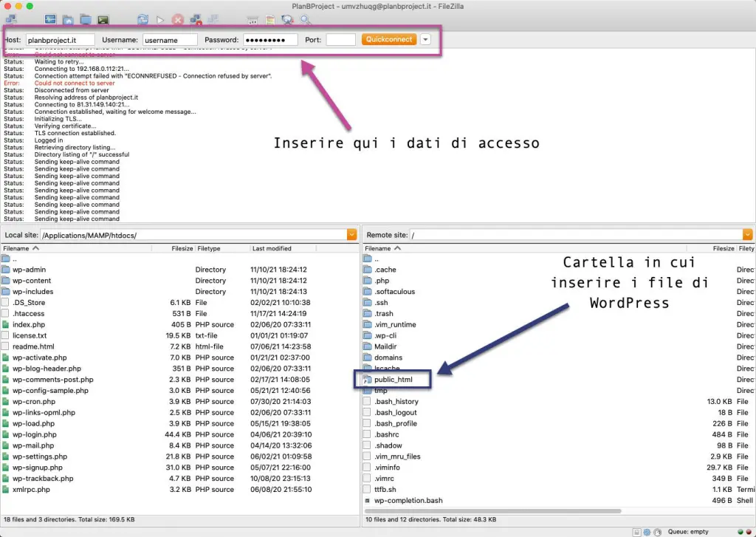Click the xmlrpc.php file icon
The height and width of the screenshot is (537, 756).
tap(5, 489)
